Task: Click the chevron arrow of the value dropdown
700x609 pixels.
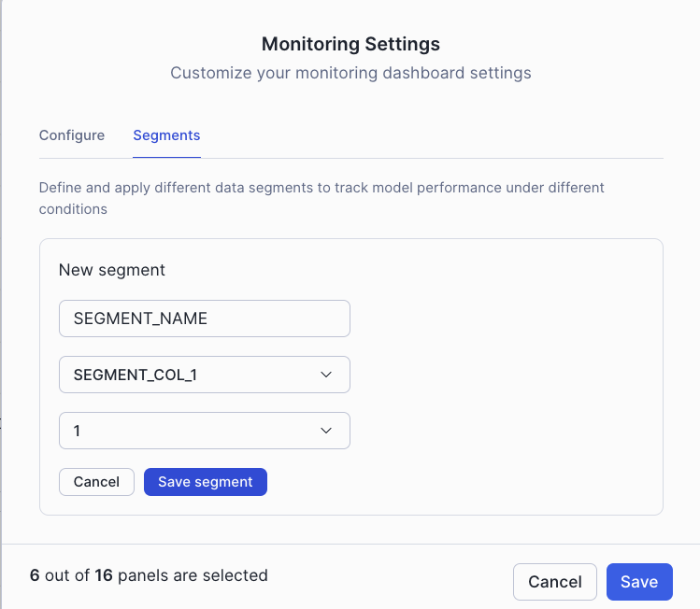Action: (326, 431)
